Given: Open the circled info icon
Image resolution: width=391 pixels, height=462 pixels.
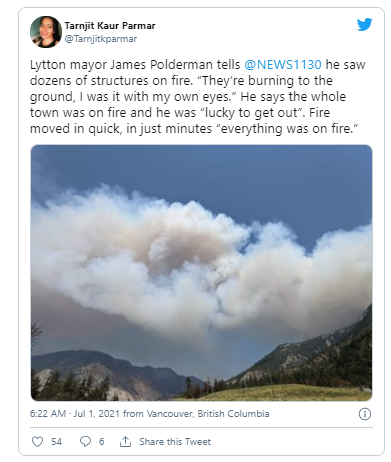Looking at the screenshot, I should pyautogui.click(x=365, y=414).
